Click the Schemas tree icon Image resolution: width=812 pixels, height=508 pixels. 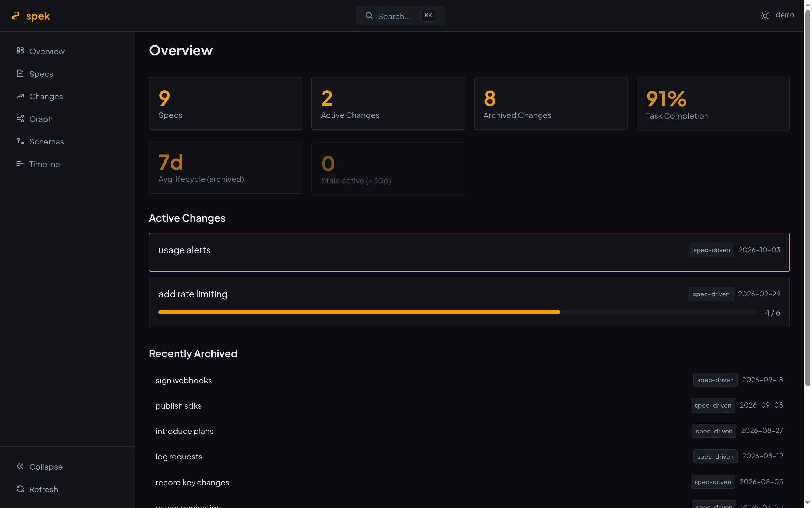20,141
